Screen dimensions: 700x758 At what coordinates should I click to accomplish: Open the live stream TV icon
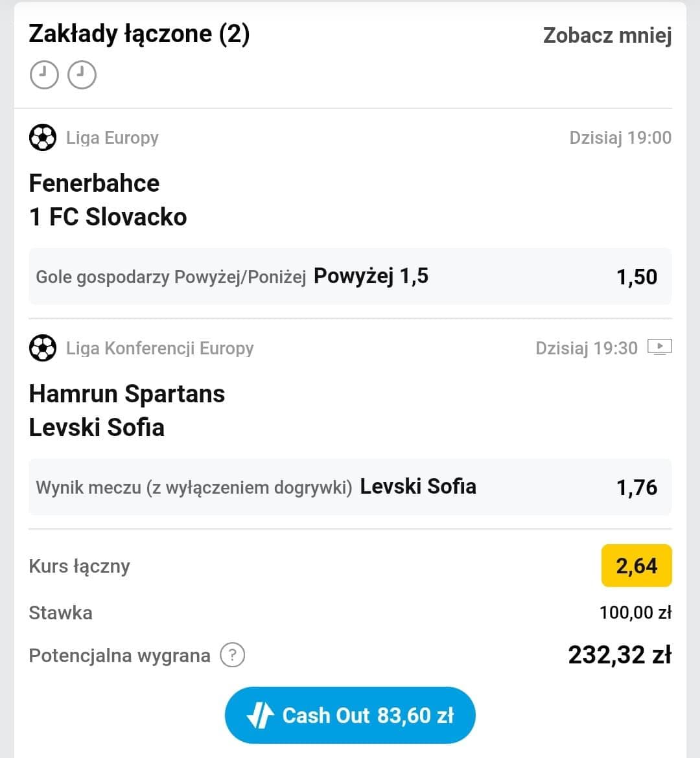coord(659,347)
